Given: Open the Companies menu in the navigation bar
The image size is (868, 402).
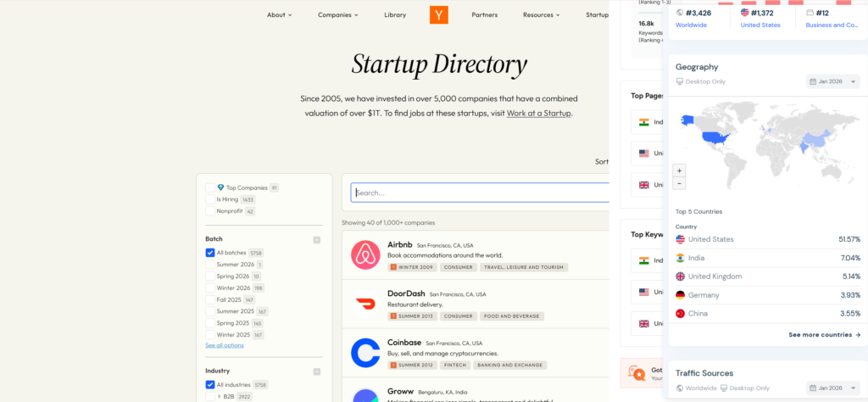Looking at the screenshot, I should 337,14.
